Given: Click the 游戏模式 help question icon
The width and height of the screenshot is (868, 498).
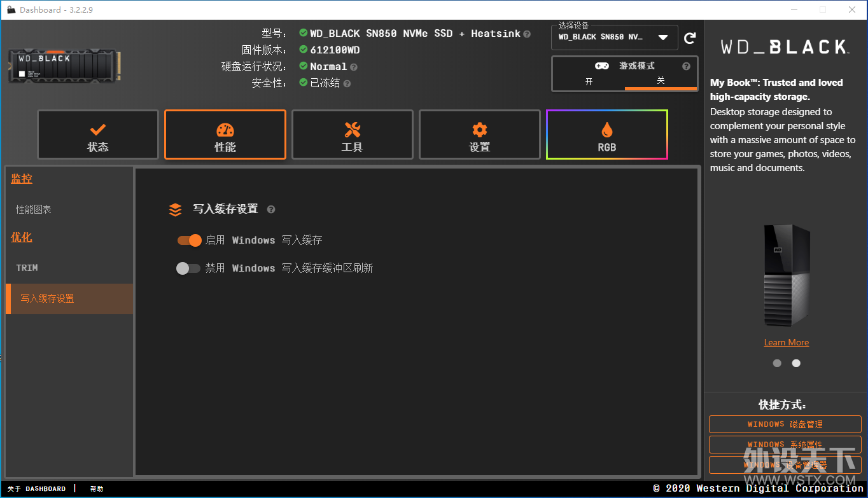Looking at the screenshot, I should coord(686,66).
